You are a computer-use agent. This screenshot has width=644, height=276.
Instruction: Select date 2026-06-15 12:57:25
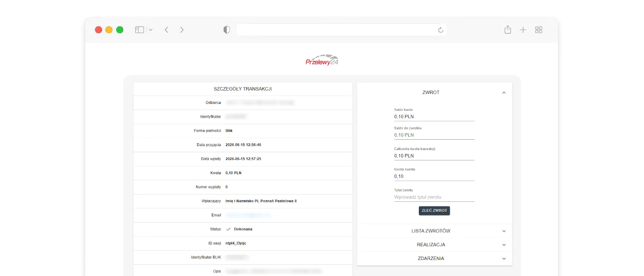[243, 159]
